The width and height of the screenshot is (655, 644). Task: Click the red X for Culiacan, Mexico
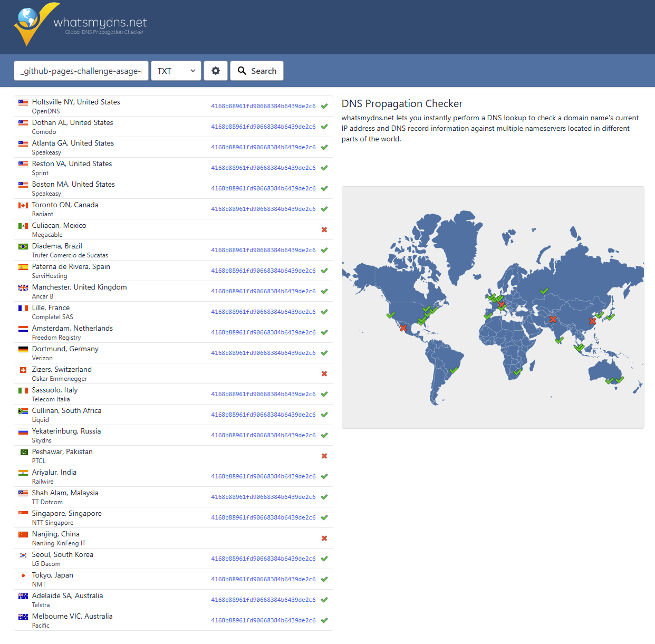click(x=324, y=229)
